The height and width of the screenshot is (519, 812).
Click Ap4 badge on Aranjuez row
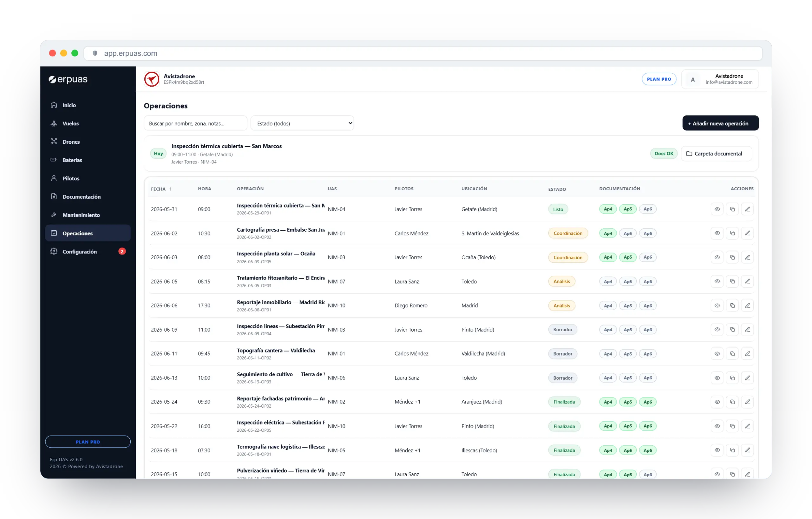[x=608, y=402]
